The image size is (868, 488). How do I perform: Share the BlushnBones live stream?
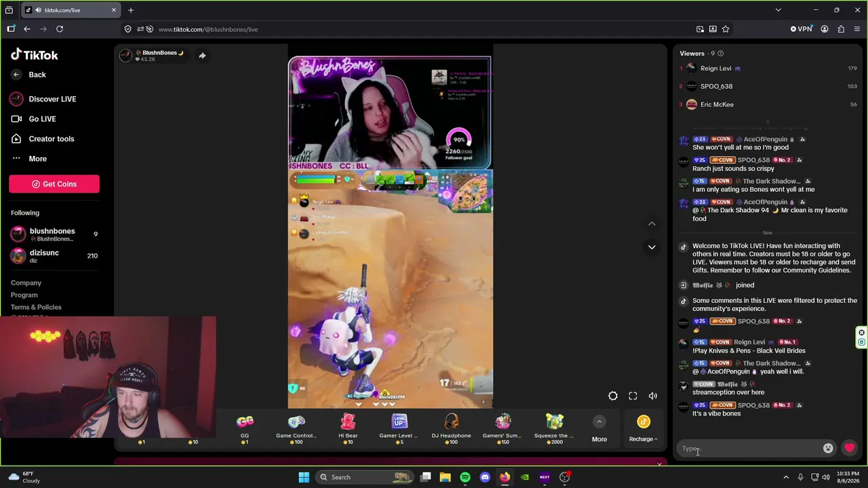[x=202, y=56]
